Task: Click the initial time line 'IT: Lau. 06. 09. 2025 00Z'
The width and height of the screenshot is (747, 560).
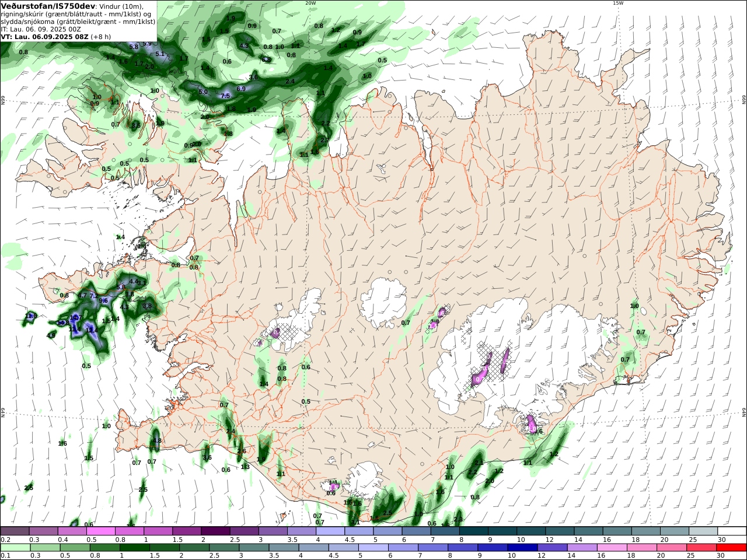Action: coord(41,29)
